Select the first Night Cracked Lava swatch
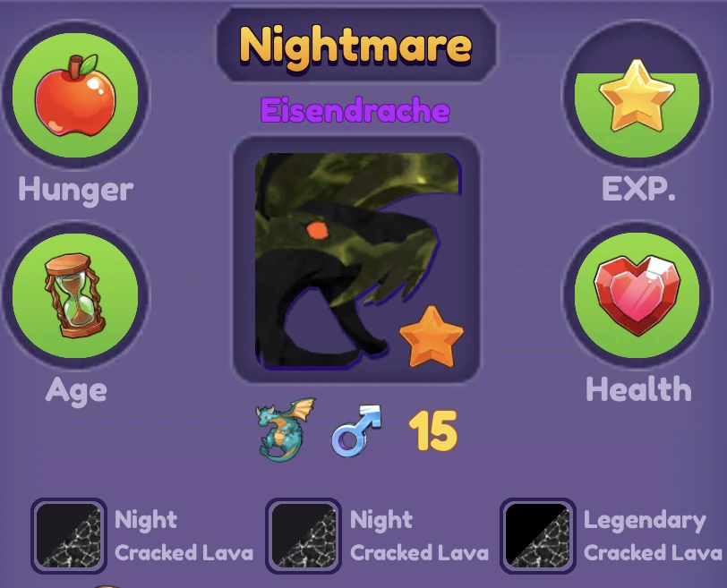727x588 pixels. (x=69, y=535)
